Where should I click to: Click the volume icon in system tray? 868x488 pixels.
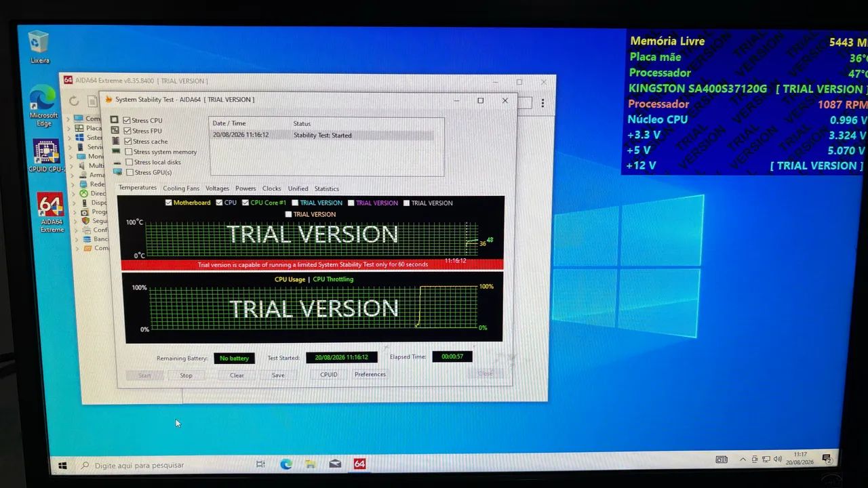[x=776, y=459]
